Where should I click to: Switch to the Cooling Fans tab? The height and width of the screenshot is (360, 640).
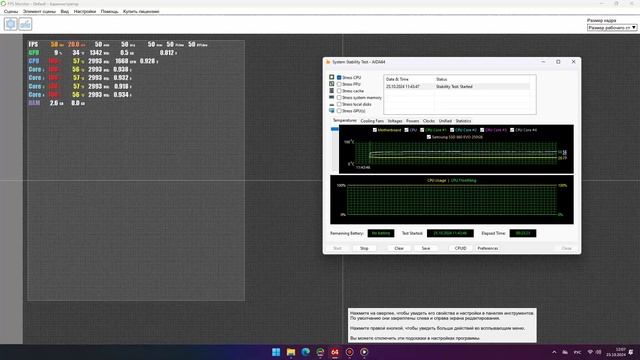tap(372, 121)
